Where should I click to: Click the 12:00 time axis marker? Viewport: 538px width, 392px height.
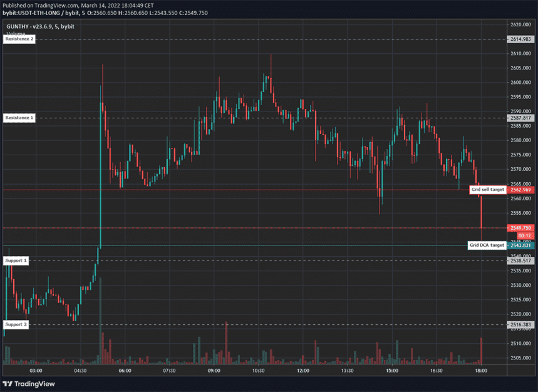pyautogui.click(x=303, y=371)
